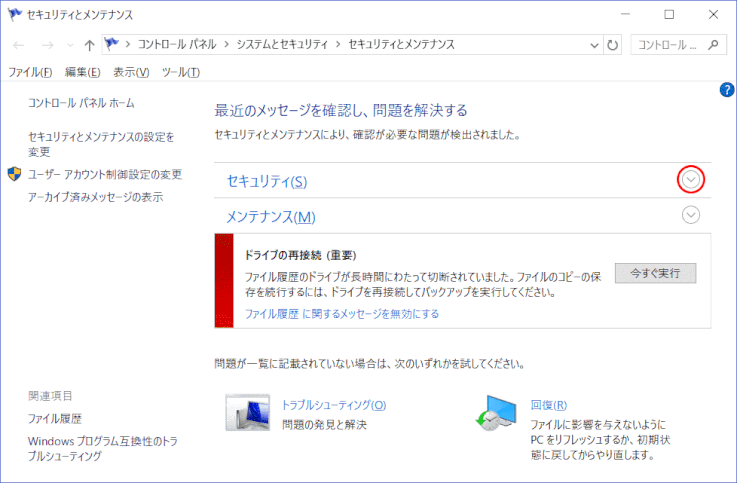Open ユーザー アカウント制御設定の変更 link

coord(105,174)
